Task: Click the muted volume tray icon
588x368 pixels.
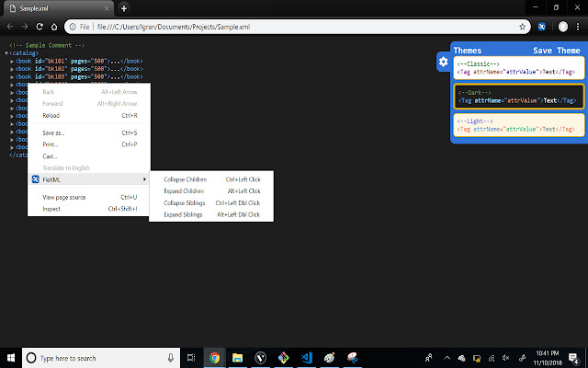Action: click(x=506, y=358)
